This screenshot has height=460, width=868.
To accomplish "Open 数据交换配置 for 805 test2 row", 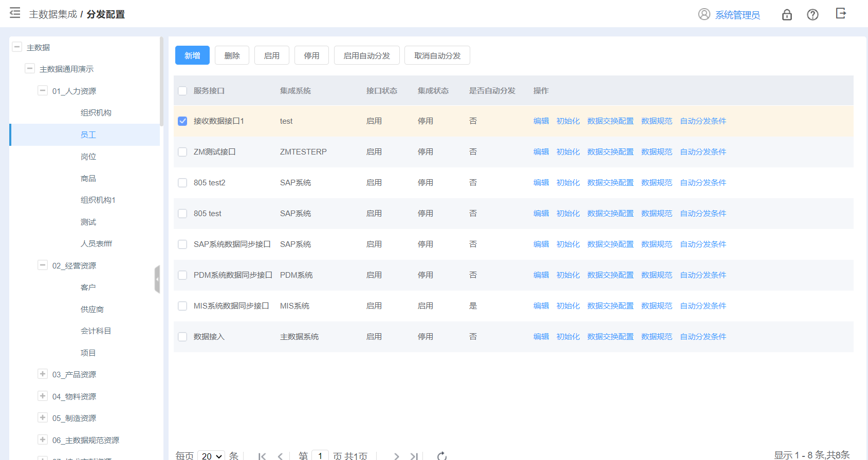I will [x=611, y=183].
